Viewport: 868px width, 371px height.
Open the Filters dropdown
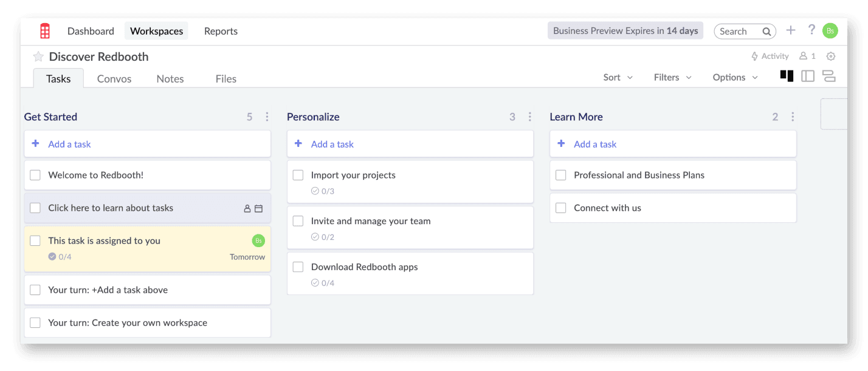tap(672, 77)
